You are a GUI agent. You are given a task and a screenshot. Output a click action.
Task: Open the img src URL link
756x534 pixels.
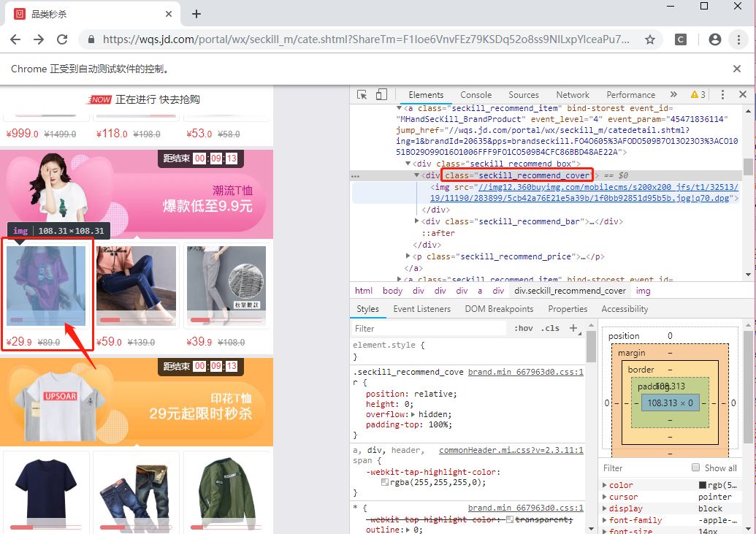[584, 192]
